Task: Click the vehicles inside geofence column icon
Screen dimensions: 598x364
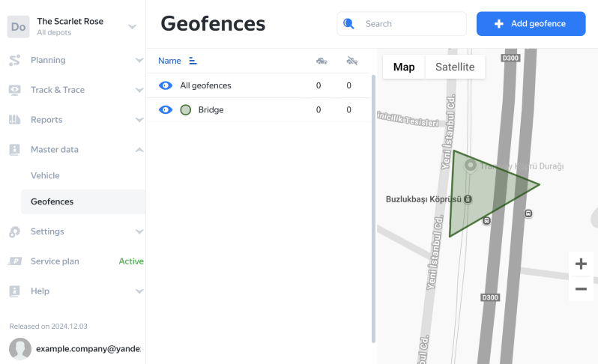Action: point(321,61)
